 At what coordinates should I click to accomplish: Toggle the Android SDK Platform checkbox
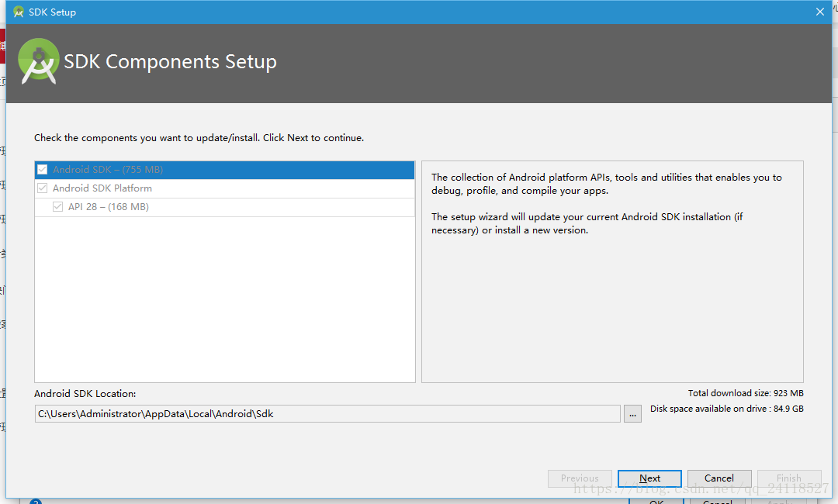point(42,188)
